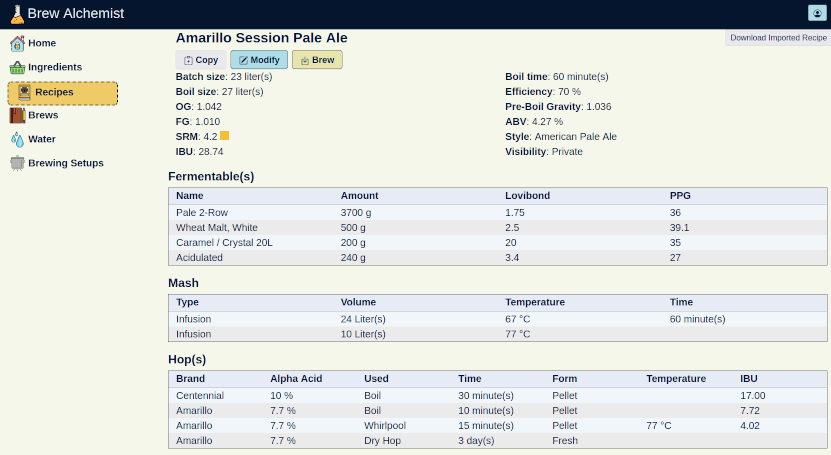Click the Brewing Setups kettle icon
Image resolution: width=831 pixels, height=455 pixels.
(17, 163)
